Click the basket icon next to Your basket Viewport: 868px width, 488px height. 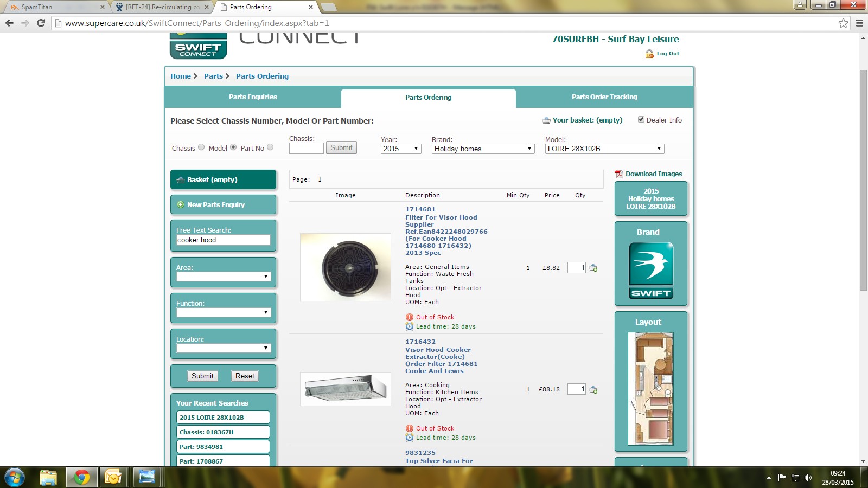coord(546,120)
